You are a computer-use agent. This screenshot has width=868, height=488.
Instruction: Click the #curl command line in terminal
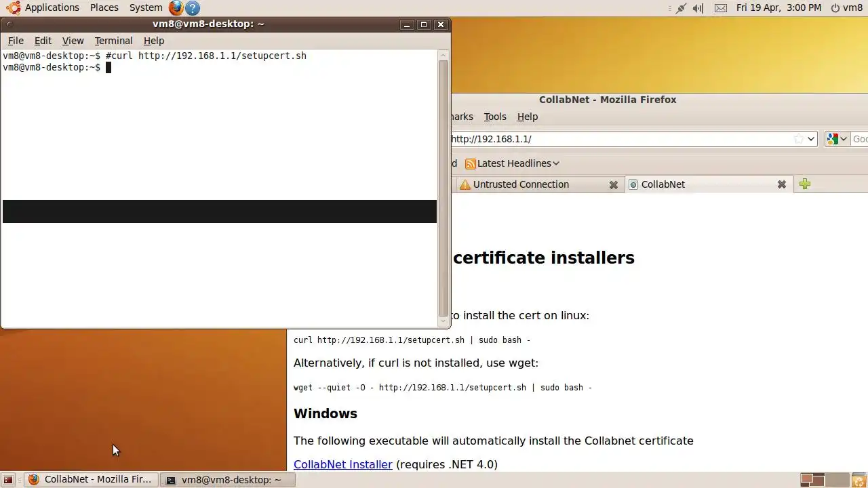coord(206,56)
